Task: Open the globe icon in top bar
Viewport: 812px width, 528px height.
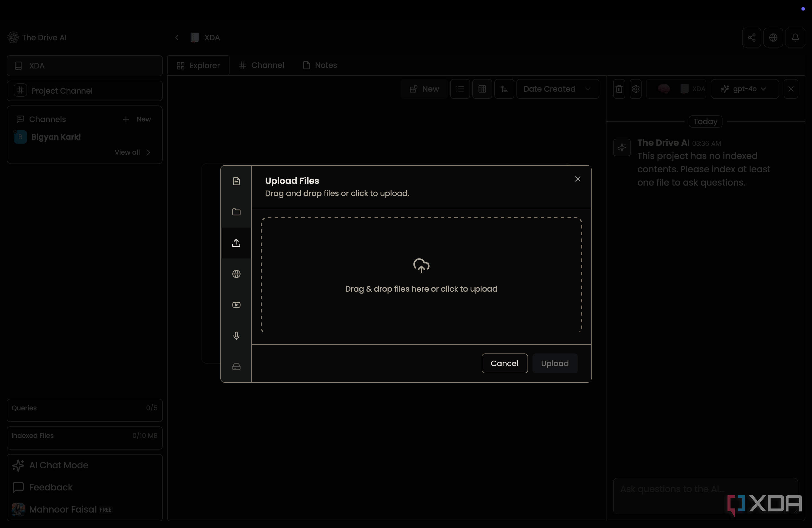Action: tap(773, 38)
